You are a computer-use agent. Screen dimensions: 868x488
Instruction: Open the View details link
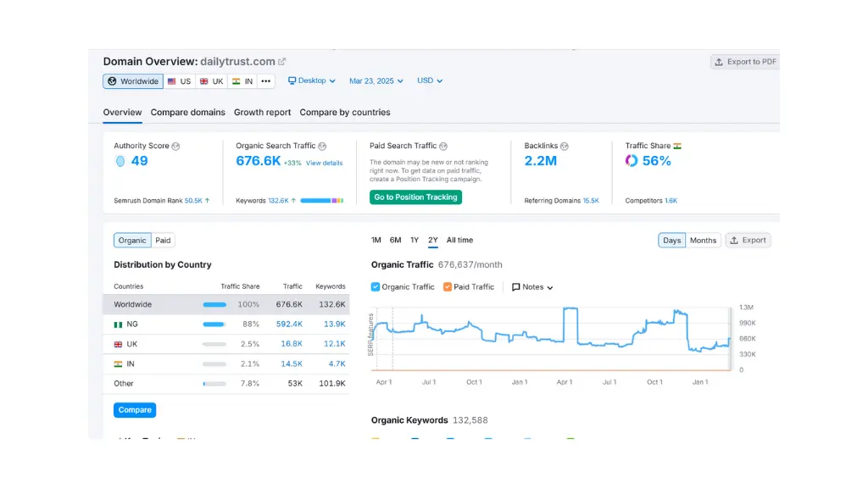pos(325,164)
